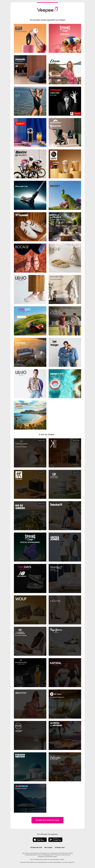
Task: Open the Google Play download badge
Action: tap(55, 839)
